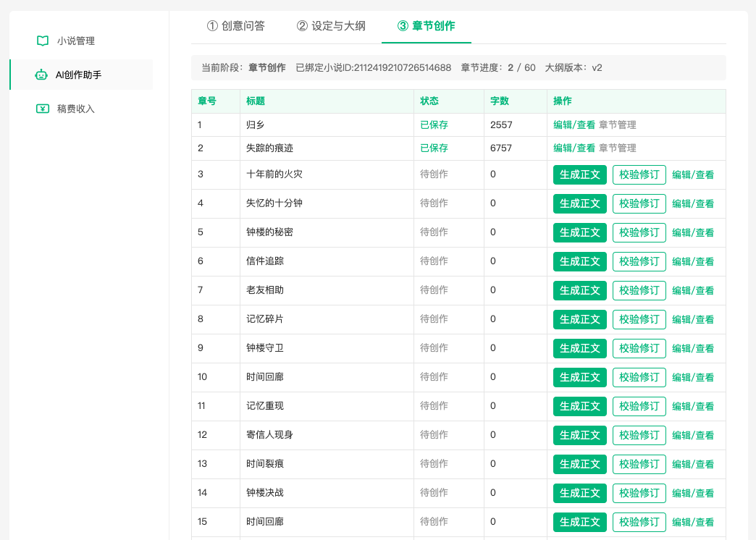This screenshot has height=540, width=756.
Task: Click the book icon beside 小说管理
Action: pyautogui.click(x=43, y=41)
